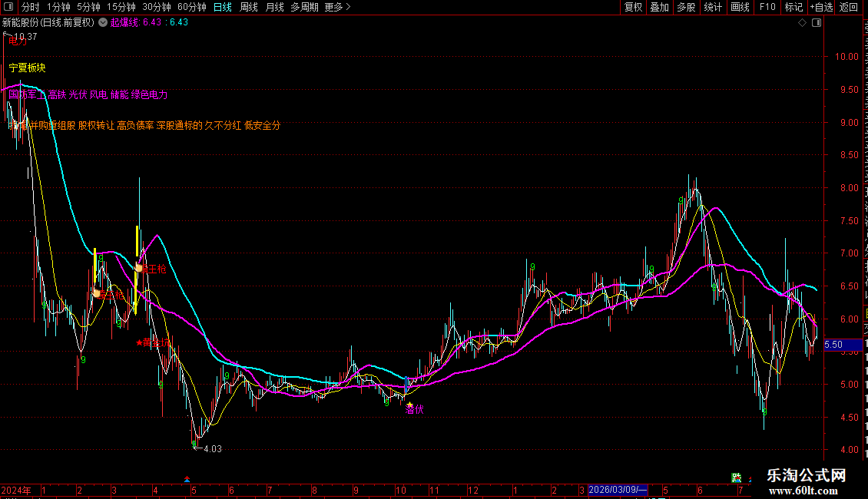Click the orange tags line 股权转让 高负债率
Image resolution: width=868 pixels, height=499 pixels.
[x=147, y=126]
